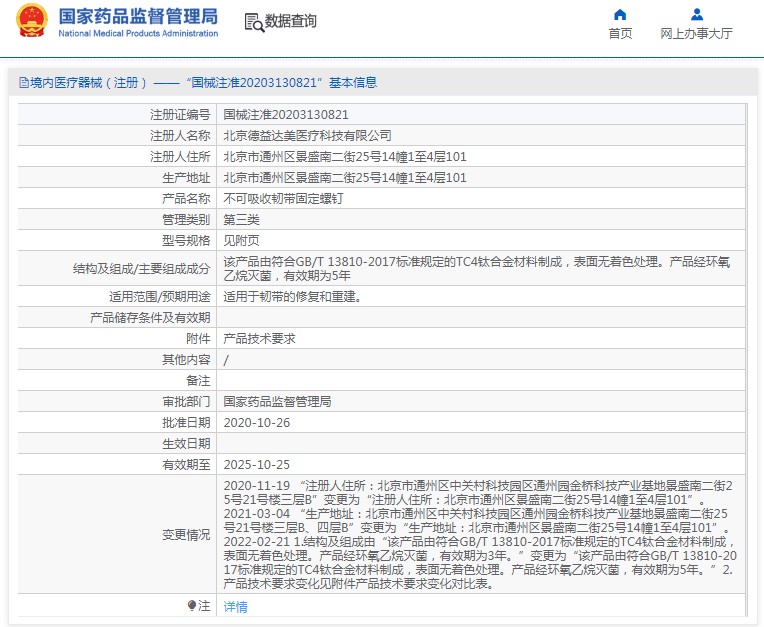Select the date 2020-10-26
This screenshot has width=764, height=627.
pyautogui.click(x=256, y=422)
